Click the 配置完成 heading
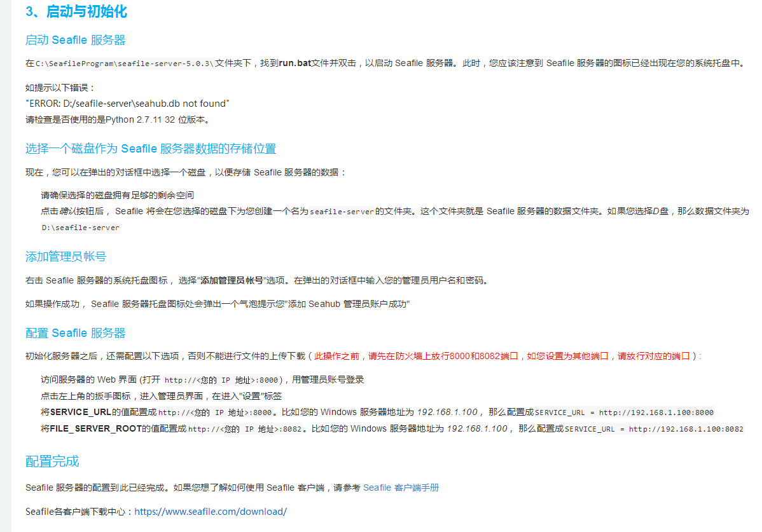Viewport: 762px width, 532px height. pyautogui.click(x=52, y=461)
